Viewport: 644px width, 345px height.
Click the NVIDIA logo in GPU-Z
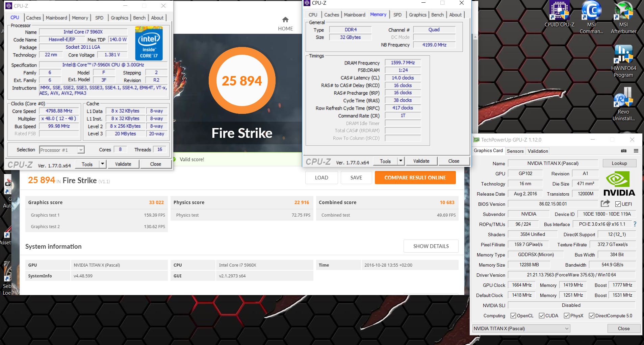(619, 183)
